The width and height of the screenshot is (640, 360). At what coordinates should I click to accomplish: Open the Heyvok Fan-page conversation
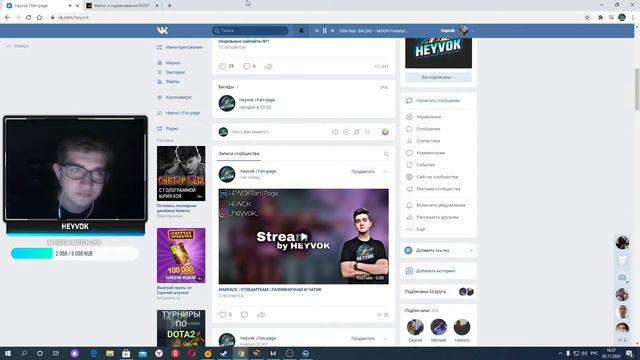pyautogui.click(x=257, y=100)
